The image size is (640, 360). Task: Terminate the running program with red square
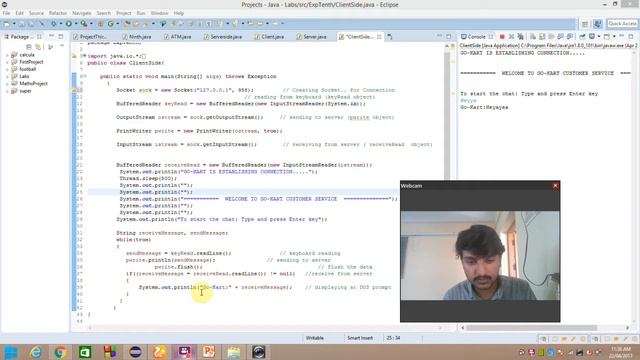click(x=502, y=37)
